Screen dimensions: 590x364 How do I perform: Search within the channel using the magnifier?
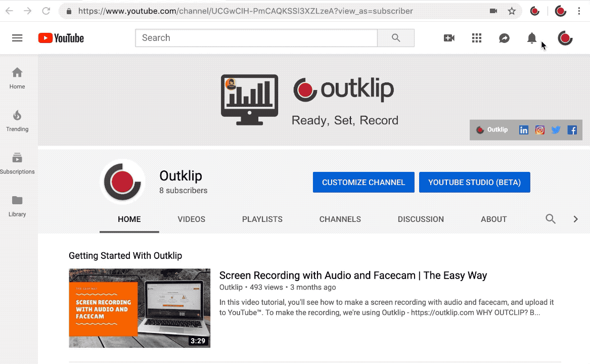tap(551, 219)
